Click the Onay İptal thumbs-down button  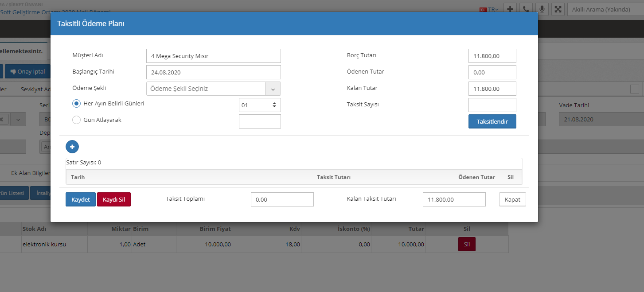click(x=27, y=72)
